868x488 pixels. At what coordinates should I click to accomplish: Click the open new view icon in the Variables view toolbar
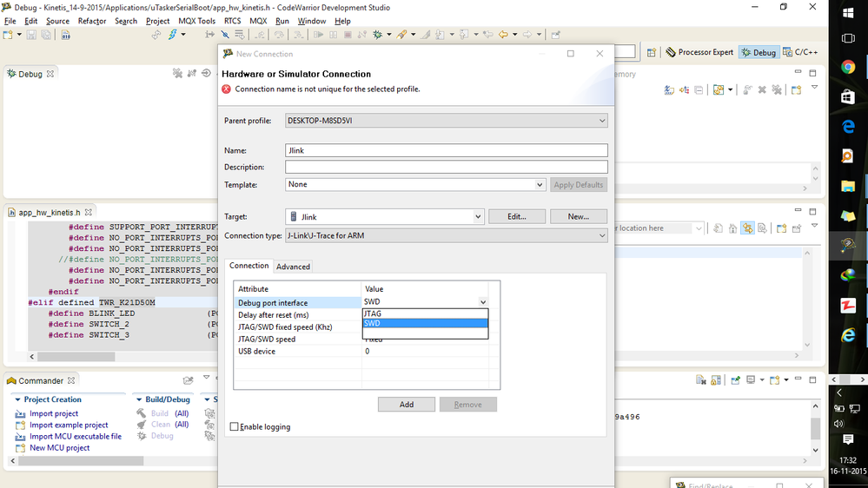[x=796, y=89]
